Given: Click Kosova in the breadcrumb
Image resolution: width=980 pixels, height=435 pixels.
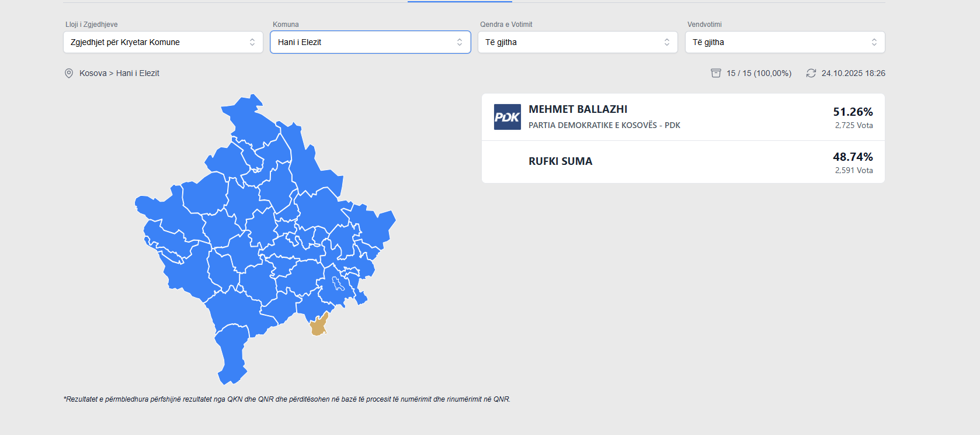Looking at the screenshot, I should pyautogui.click(x=93, y=73).
